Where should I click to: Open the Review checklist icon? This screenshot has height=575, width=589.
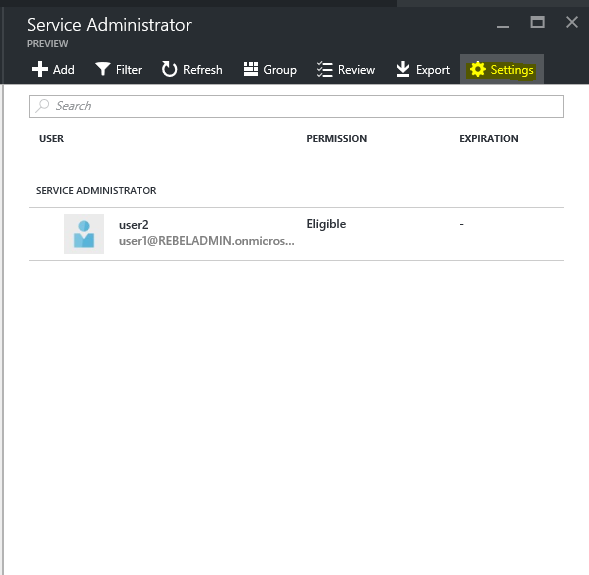pyautogui.click(x=325, y=69)
